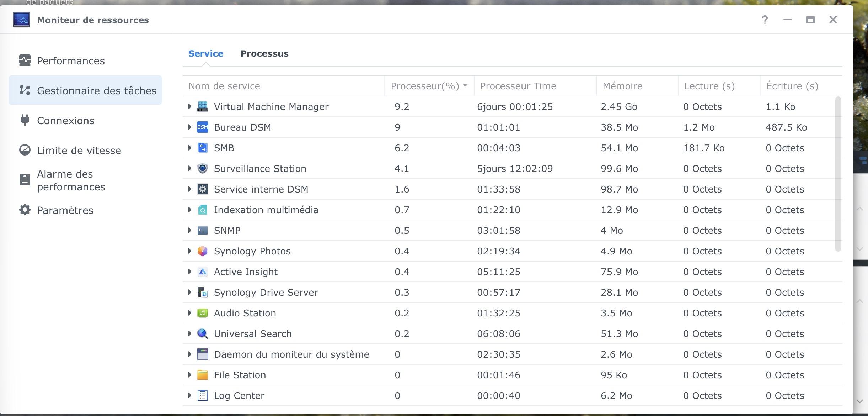This screenshot has width=868, height=416.
Task: Sort by Lecture (s) column header
Action: (719, 86)
